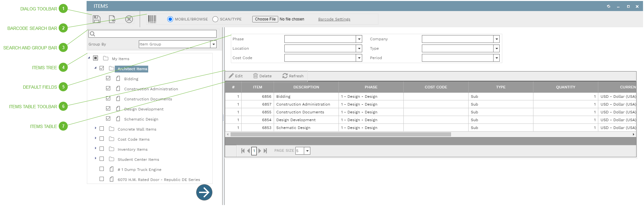Click the refresh icon in title bar

pyautogui.click(x=609, y=6)
